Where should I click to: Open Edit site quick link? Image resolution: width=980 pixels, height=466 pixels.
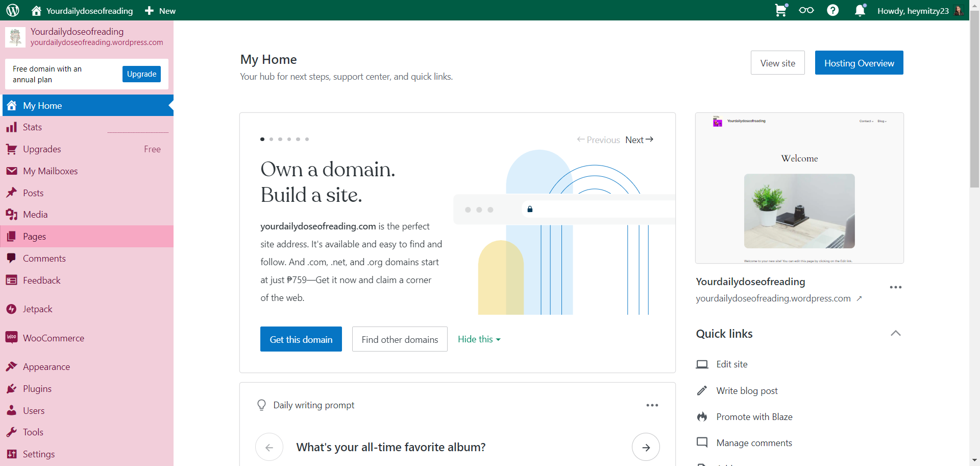click(x=732, y=364)
